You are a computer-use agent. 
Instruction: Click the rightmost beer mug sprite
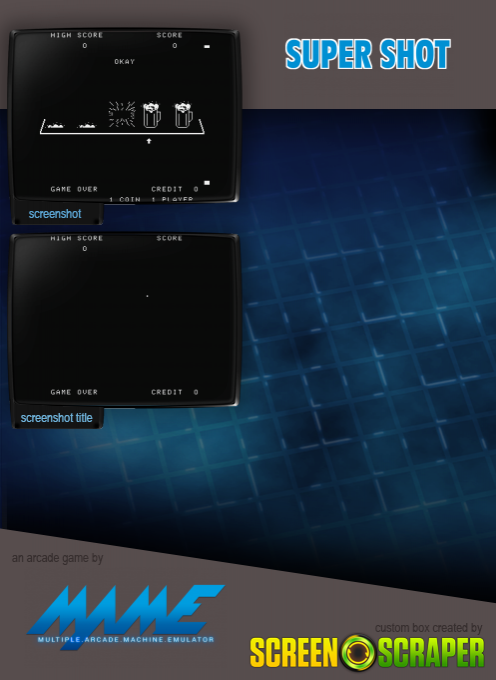pos(183,115)
